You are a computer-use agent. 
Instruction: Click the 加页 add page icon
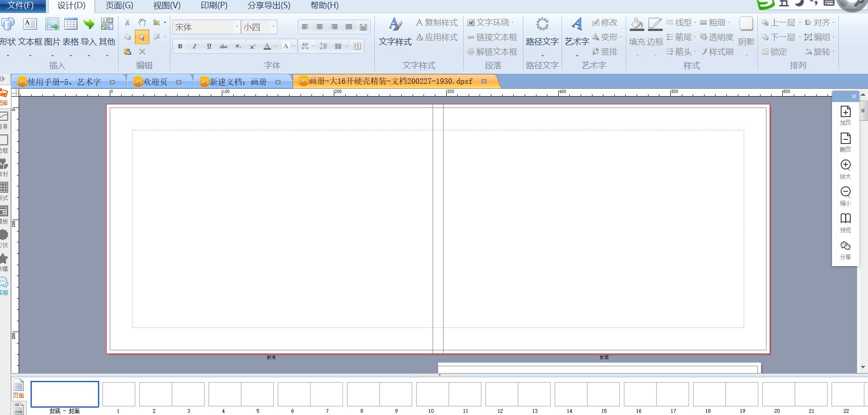845,112
